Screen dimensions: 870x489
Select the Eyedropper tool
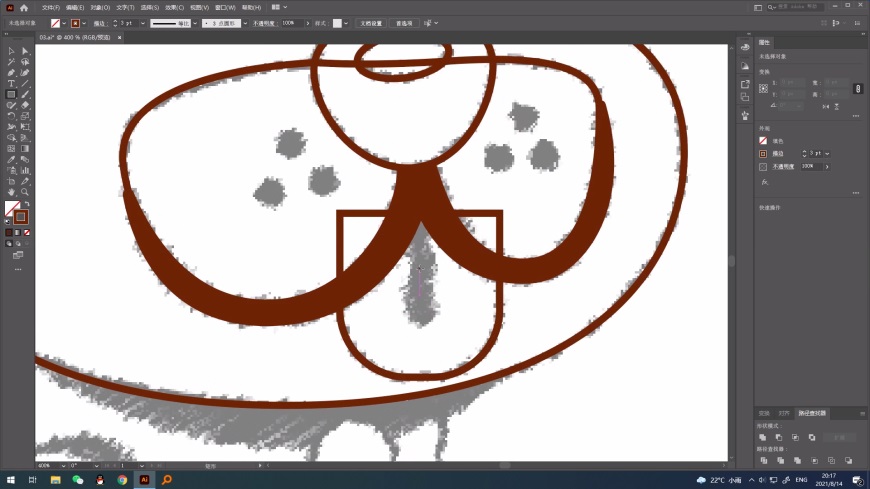tap(11, 159)
